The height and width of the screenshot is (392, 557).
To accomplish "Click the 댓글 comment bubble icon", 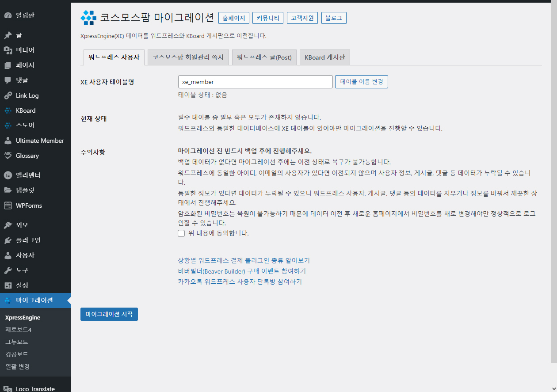I will (8, 80).
